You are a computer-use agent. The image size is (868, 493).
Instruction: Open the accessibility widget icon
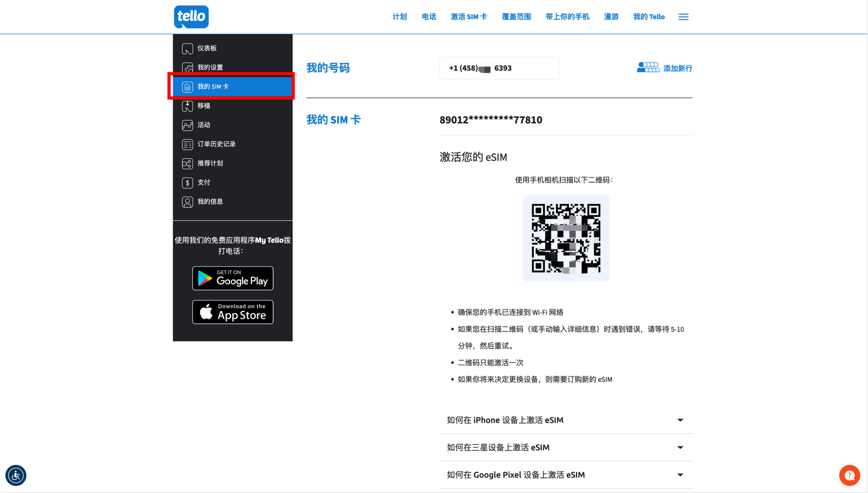(x=16, y=475)
